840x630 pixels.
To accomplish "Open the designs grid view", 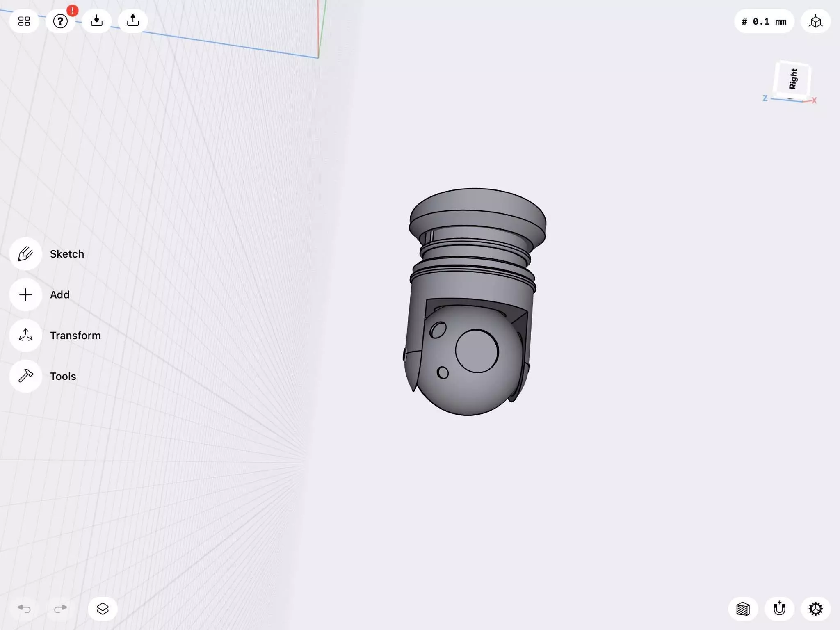I will [x=24, y=21].
